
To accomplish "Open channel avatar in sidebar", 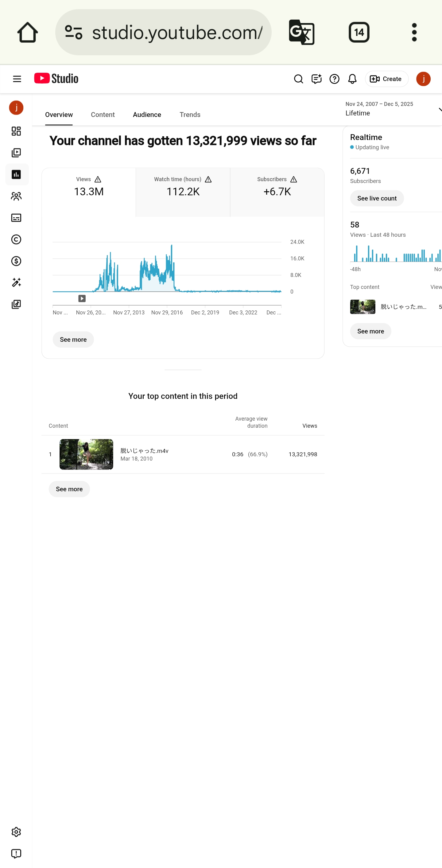I will coord(16,108).
